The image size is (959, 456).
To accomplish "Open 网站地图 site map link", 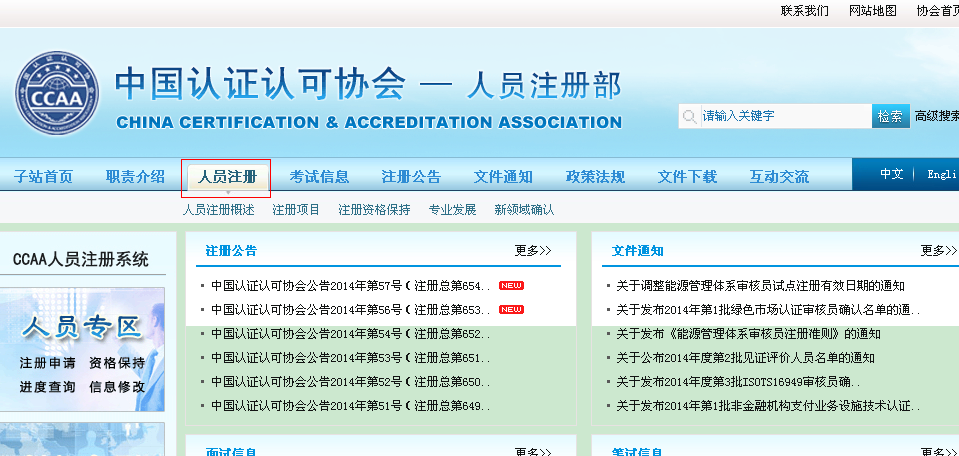I will click(873, 11).
